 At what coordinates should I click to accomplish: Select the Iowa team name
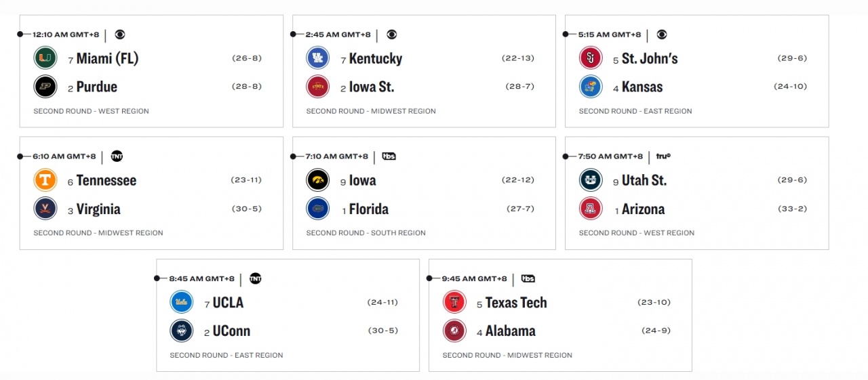tap(363, 181)
